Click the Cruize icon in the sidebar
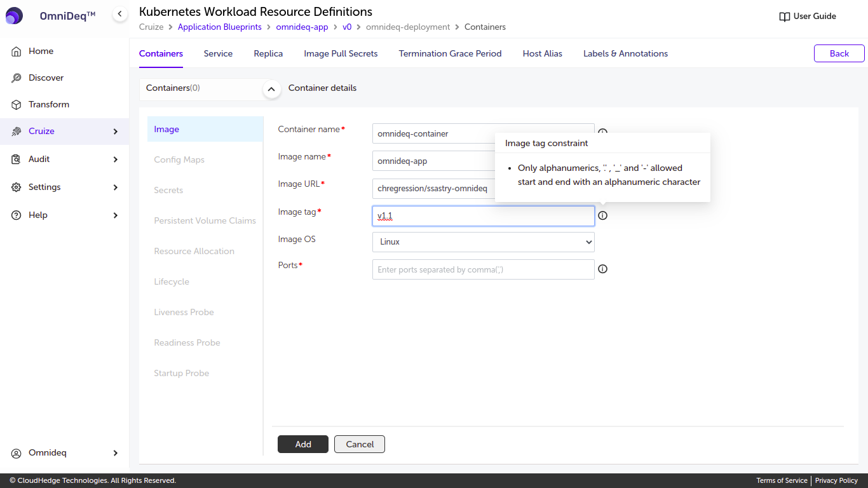 tap(17, 131)
